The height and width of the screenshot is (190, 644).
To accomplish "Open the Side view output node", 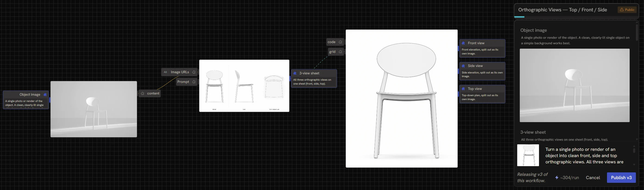I will (x=482, y=71).
